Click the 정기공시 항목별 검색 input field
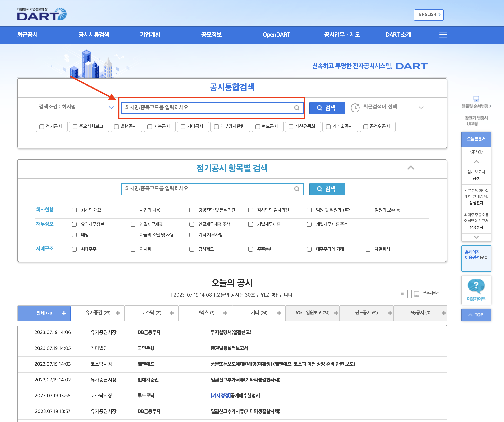The width and height of the screenshot is (504, 422). (x=213, y=189)
